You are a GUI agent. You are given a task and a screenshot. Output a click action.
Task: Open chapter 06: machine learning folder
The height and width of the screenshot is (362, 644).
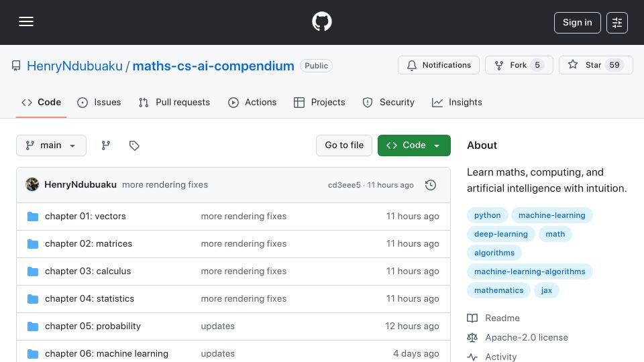tap(107, 354)
